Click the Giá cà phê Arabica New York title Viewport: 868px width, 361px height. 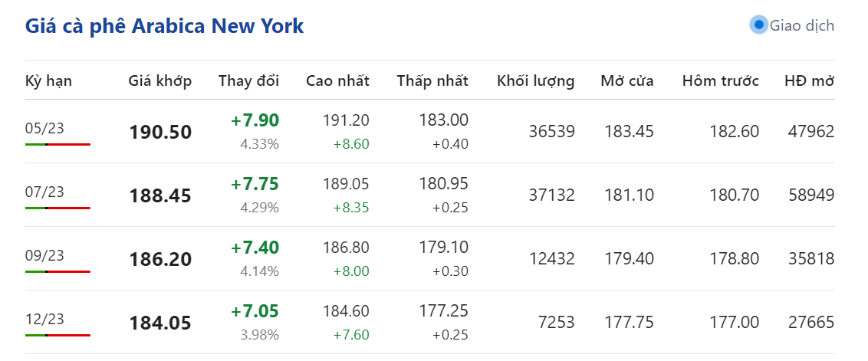[165, 26]
